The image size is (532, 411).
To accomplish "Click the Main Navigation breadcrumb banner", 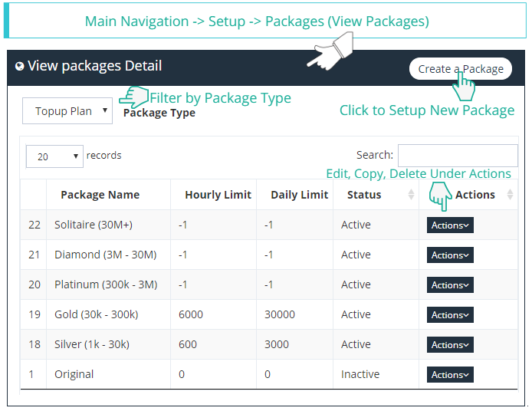I will [x=257, y=21].
